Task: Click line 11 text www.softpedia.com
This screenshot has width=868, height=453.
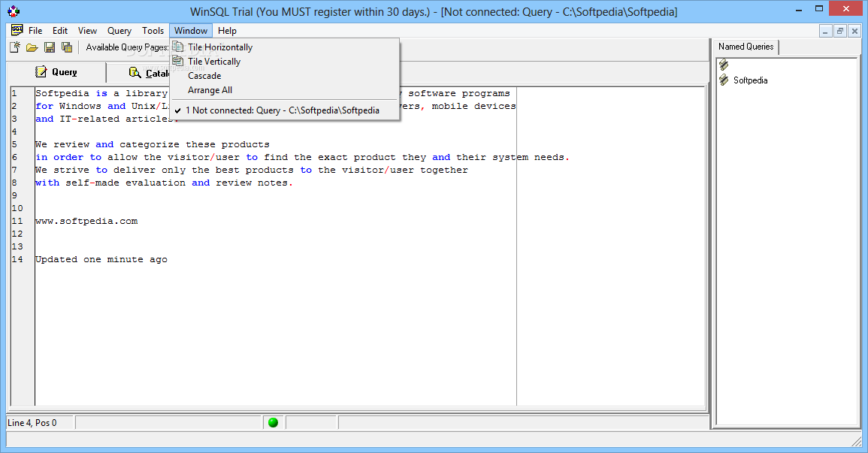Action: click(86, 222)
